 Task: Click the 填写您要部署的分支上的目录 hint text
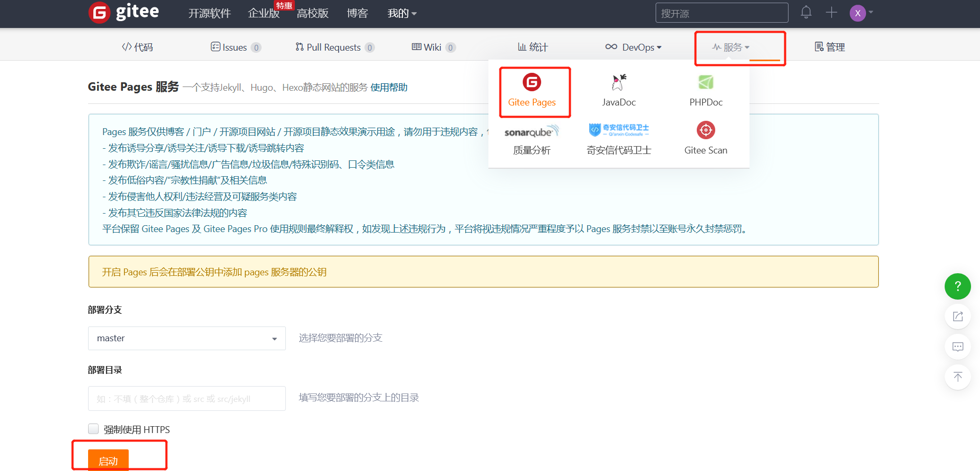click(359, 397)
